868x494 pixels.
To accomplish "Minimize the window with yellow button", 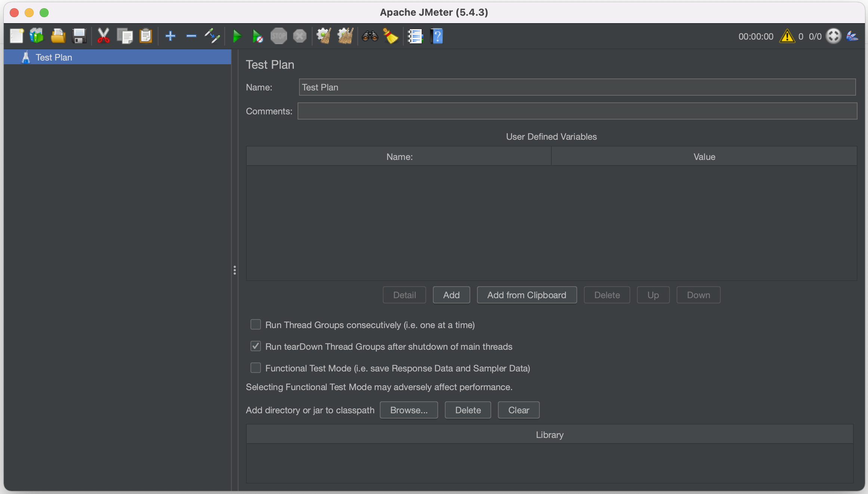I will [29, 13].
